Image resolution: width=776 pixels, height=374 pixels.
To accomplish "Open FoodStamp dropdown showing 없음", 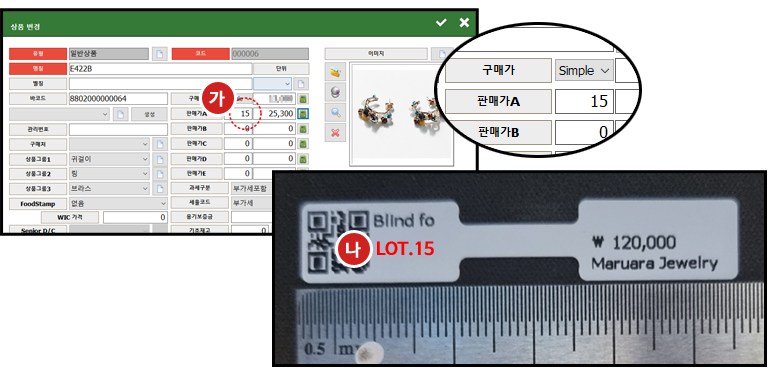I will point(118,203).
